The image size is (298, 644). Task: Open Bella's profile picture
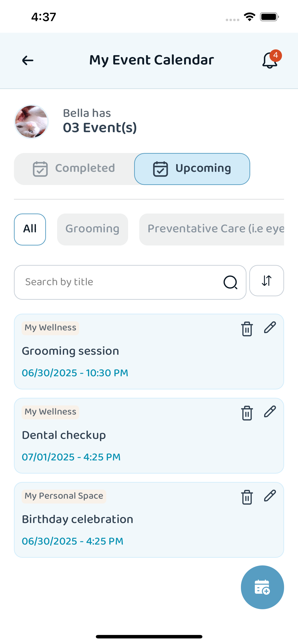click(x=31, y=121)
